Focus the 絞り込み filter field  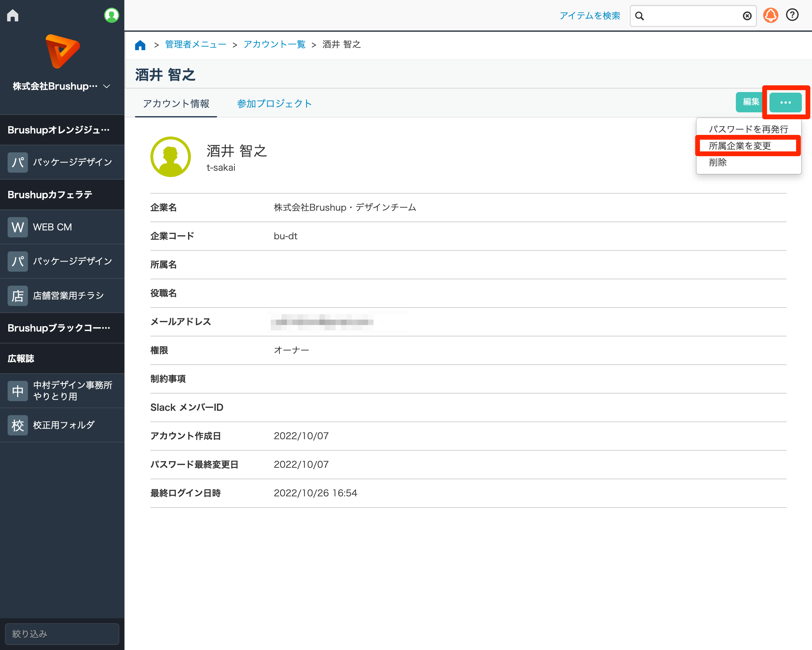coord(62,634)
